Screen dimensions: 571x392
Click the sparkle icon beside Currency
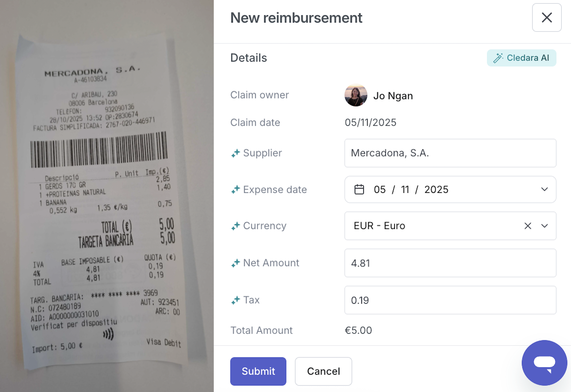[x=236, y=226]
